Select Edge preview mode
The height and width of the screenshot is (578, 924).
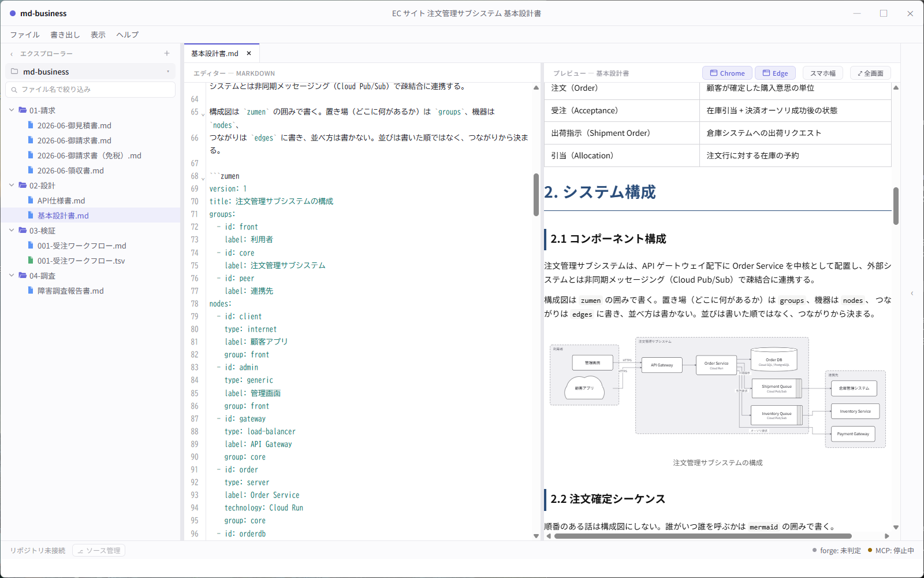775,73
